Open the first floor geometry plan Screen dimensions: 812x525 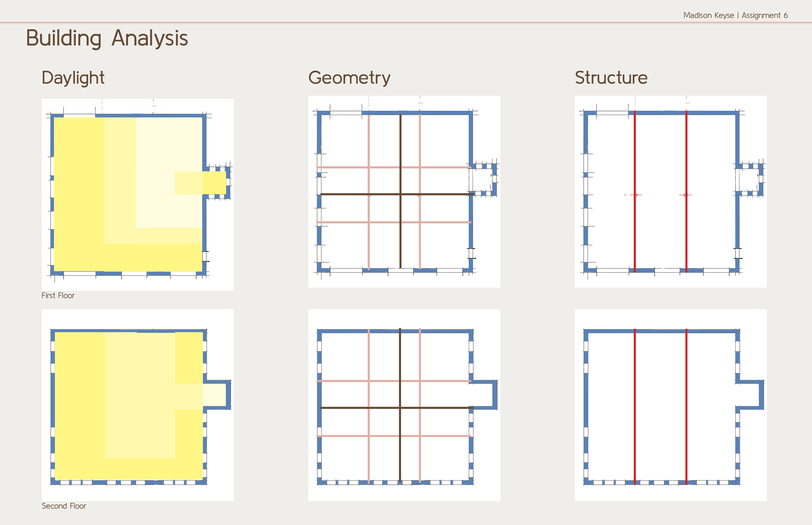[x=404, y=192]
